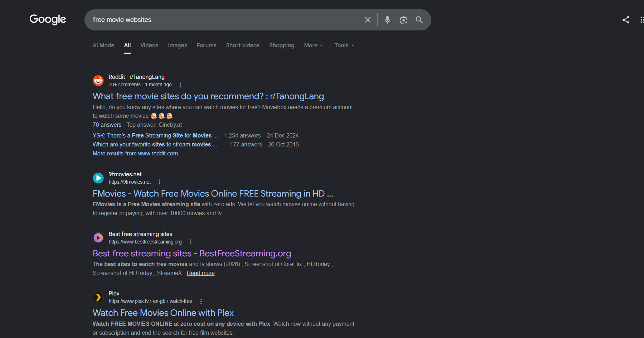Click the '177 answers' text
The width and height of the screenshot is (644, 338).
(246, 145)
